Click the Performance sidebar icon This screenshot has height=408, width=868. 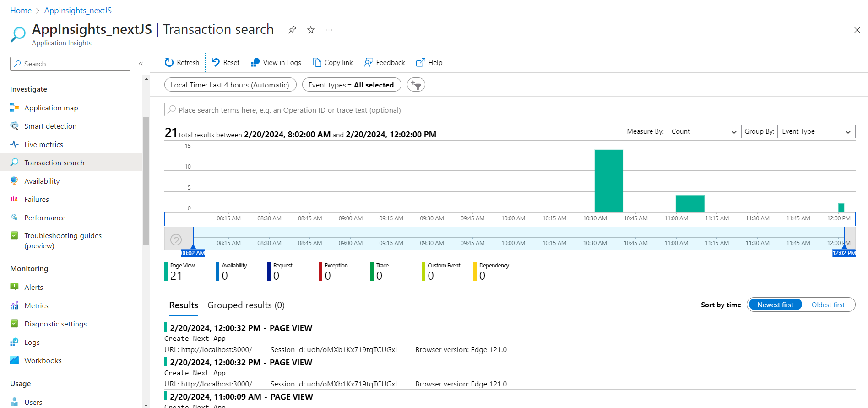15,218
